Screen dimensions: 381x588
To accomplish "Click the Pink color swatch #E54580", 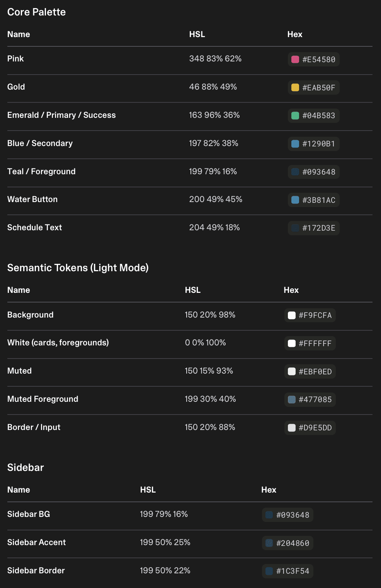I will coord(295,59).
